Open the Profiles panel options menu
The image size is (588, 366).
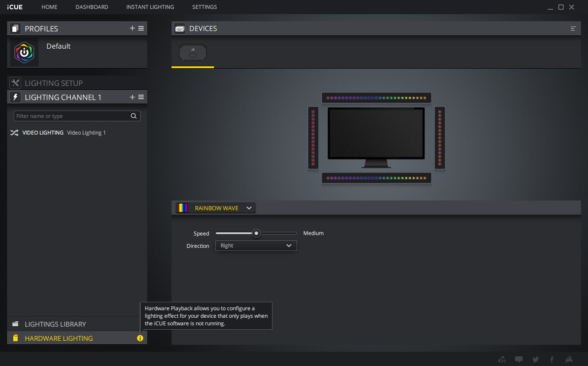tap(141, 28)
